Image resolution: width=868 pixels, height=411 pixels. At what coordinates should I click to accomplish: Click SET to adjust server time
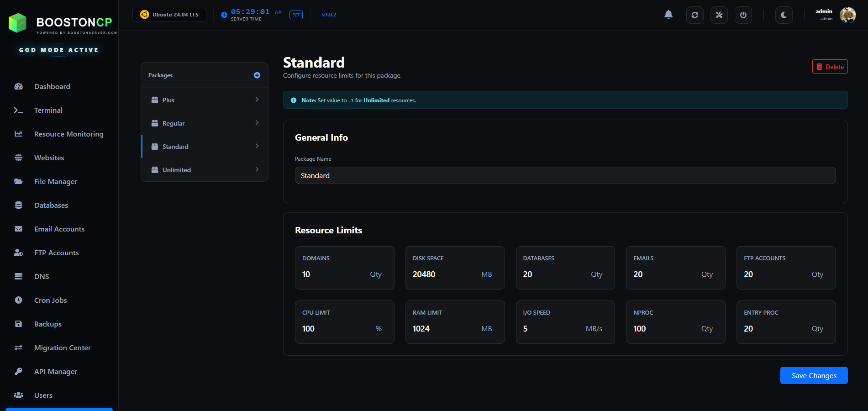(296, 15)
